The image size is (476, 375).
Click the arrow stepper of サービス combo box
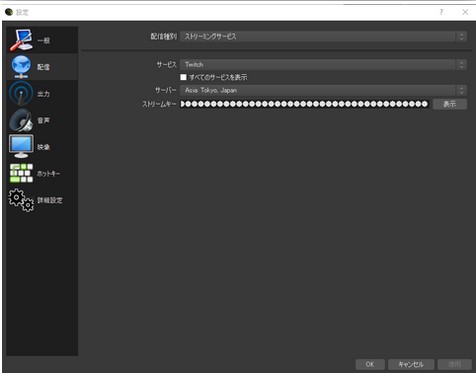point(461,65)
